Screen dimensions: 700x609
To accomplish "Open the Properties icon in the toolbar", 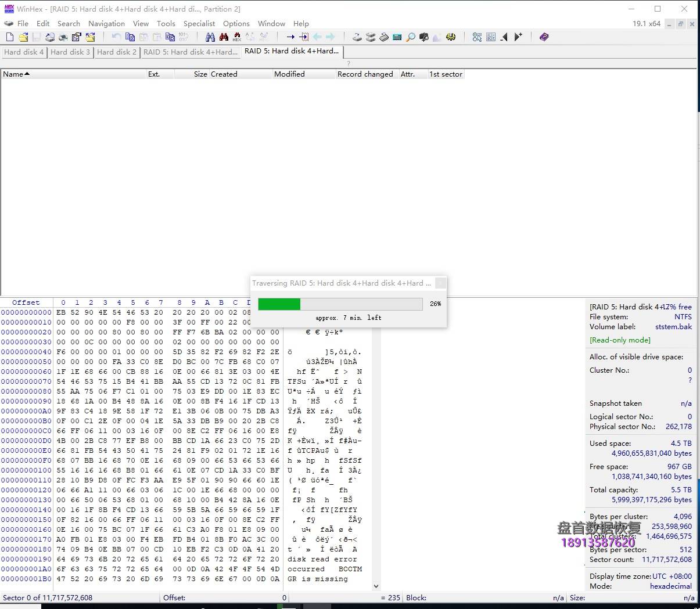I will tap(76, 37).
